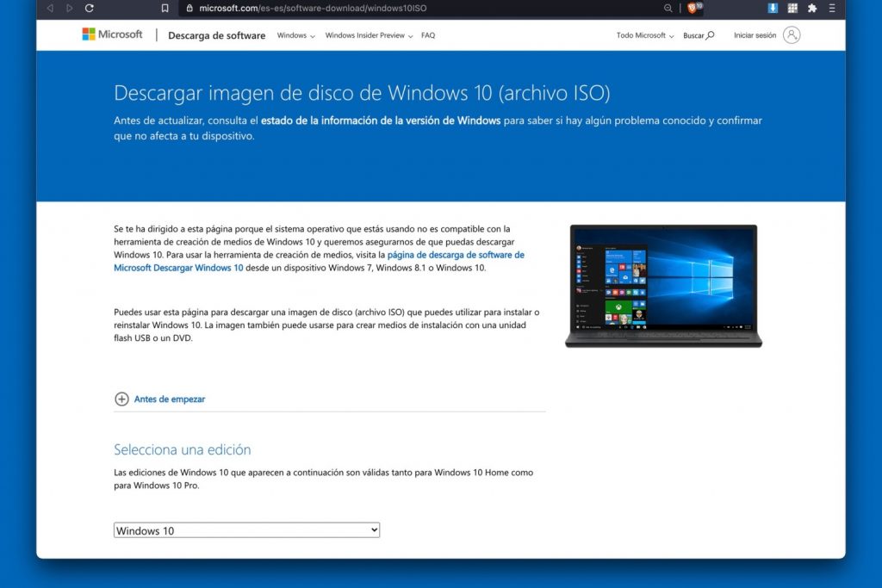Click the Microsoft logo
This screenshot has width=882, height=588.
pyautogui.click(x=112, y=34)
